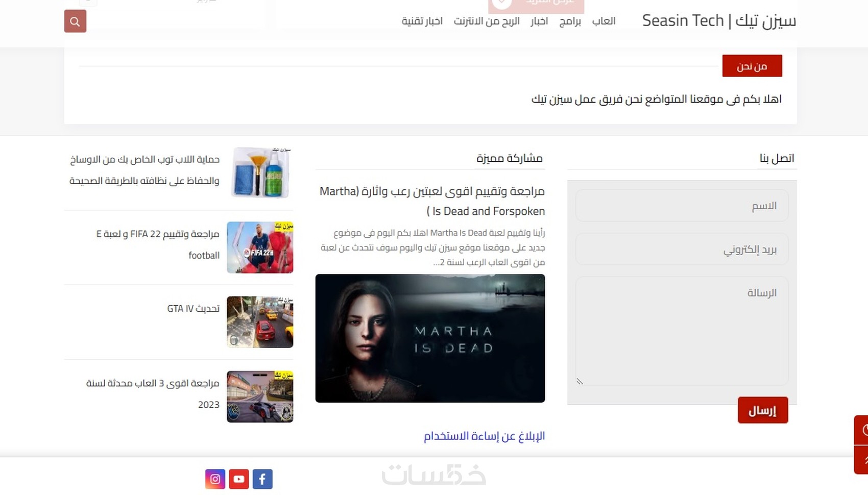Open the Martha Is Dead and Forspoken review title
This screenshot has width=868, height=495.
pyautogui.click(x=432, y=201)
